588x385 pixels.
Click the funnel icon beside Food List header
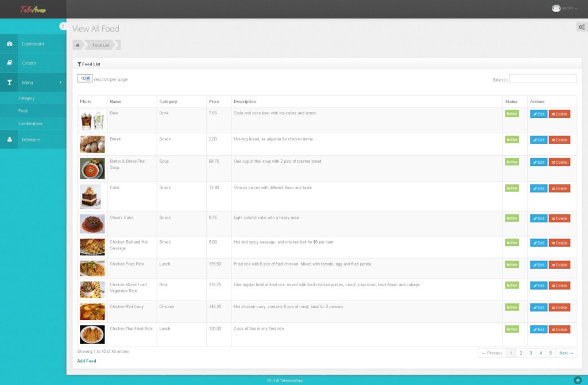(x=79, y=64)
